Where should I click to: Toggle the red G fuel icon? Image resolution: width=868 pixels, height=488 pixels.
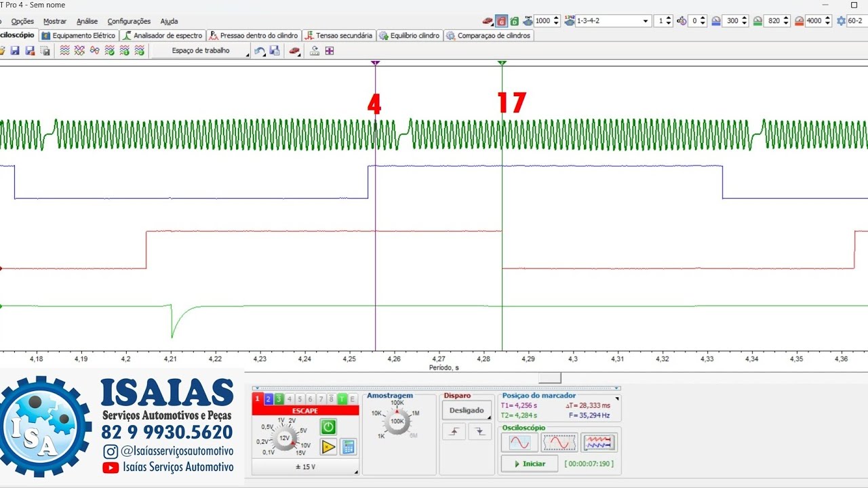pyautogui.click(x=502, y=21)
